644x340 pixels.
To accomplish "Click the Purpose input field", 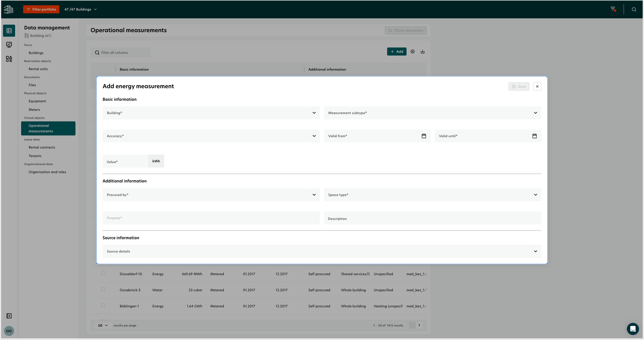I will click(211, 218).
